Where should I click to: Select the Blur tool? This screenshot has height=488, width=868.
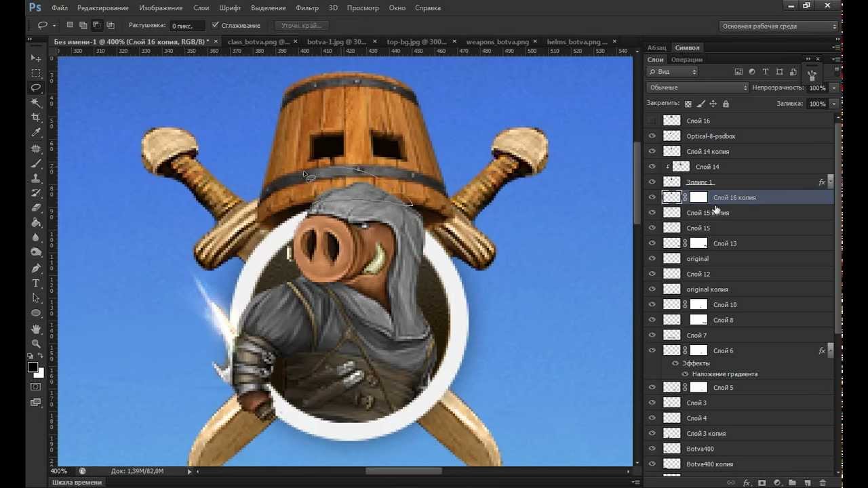coord(36,238)
